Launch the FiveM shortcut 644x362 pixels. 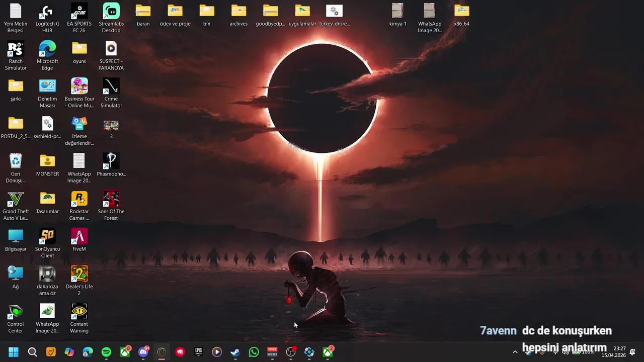[79, 240]
